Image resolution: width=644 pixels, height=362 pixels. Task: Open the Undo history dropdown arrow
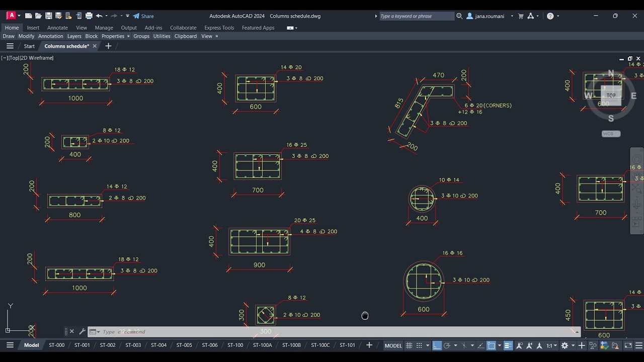106,16
